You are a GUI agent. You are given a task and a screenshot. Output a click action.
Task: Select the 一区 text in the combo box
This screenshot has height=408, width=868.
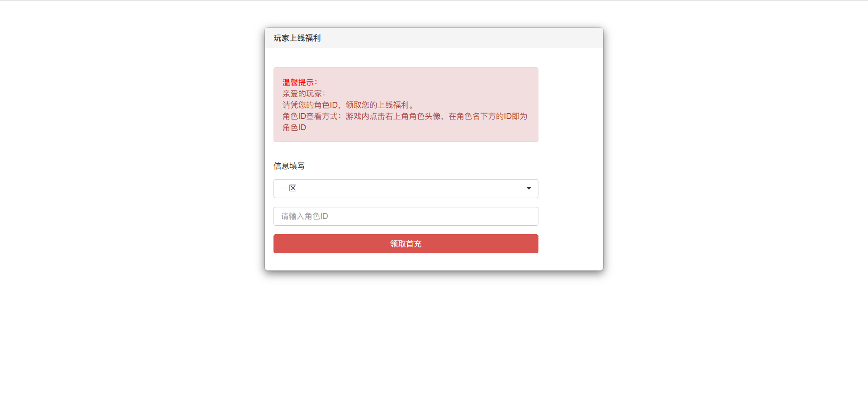pyautogui.click(x=288, y=188)
